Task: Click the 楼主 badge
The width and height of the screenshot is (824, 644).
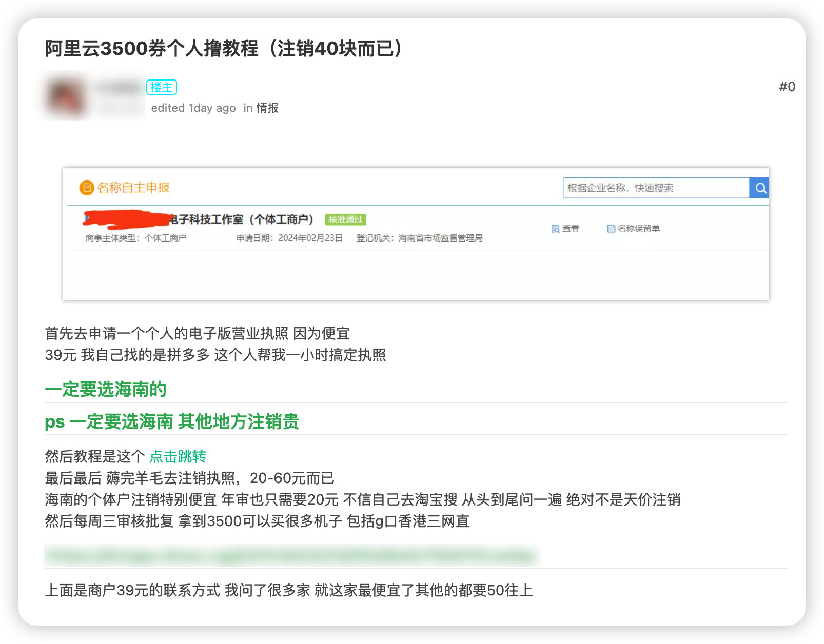Action: [162, 87]
